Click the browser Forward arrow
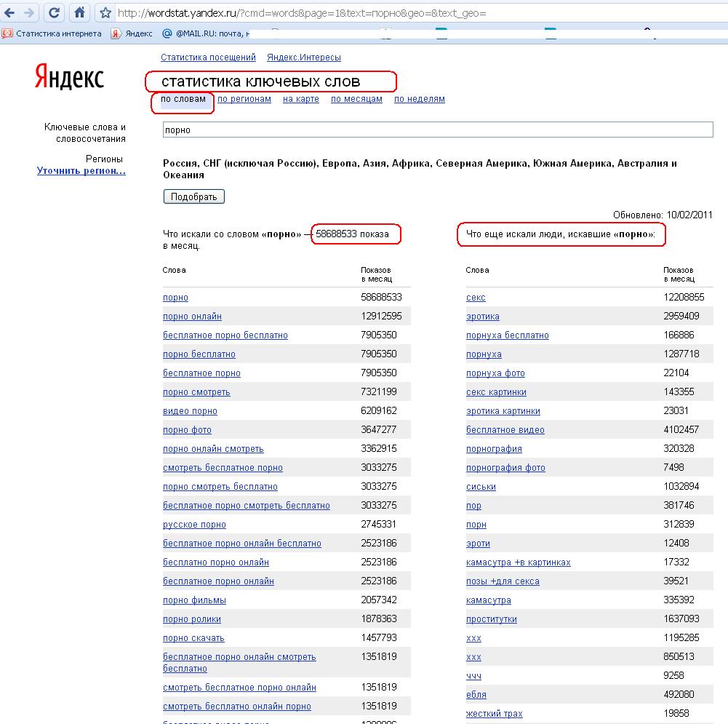 click(29, 12)
